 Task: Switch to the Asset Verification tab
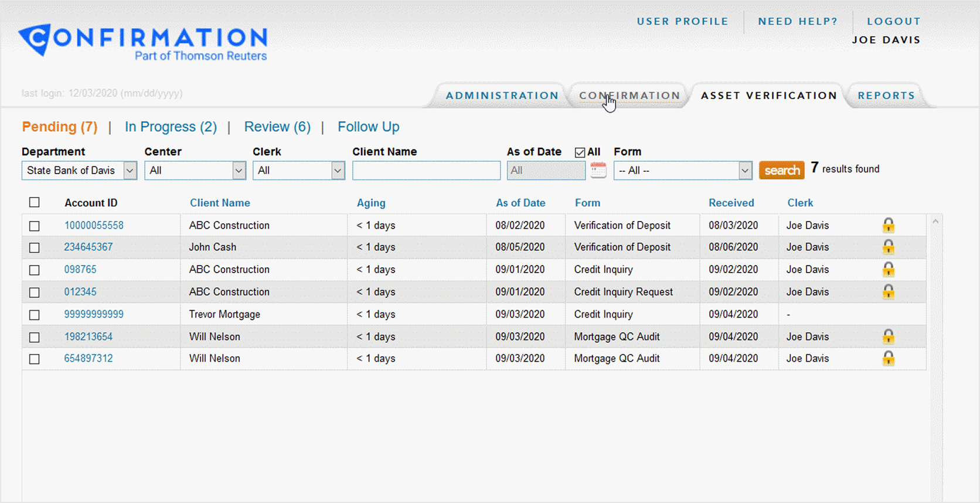coord(769,96)
